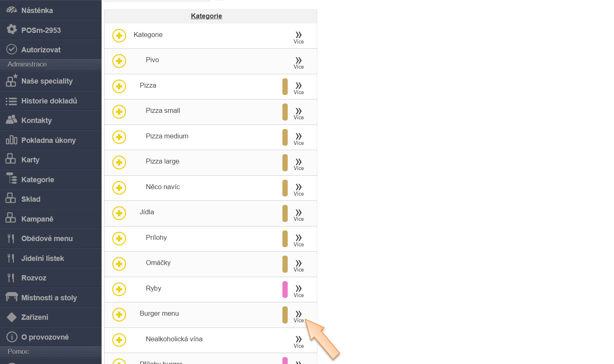Click the Autorizovat sidebar link
The height and width of the screenshot is (364, 614).
coord(41,50)
